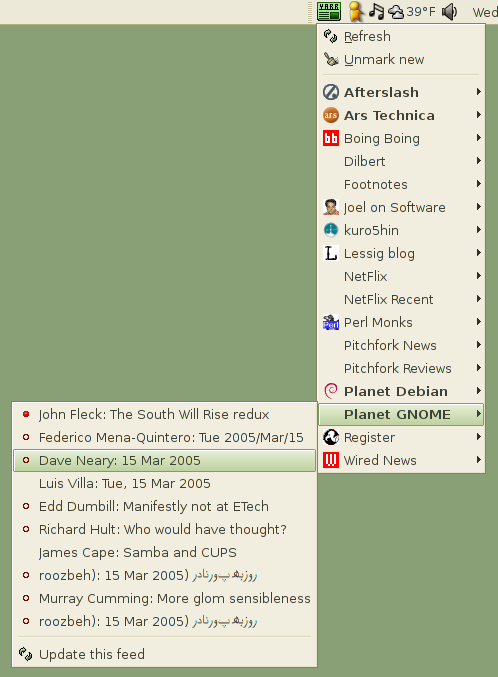Expand the Afterslash submenu arrow
The height and width of the screenshot is (677, 498).
pos(479,92)
